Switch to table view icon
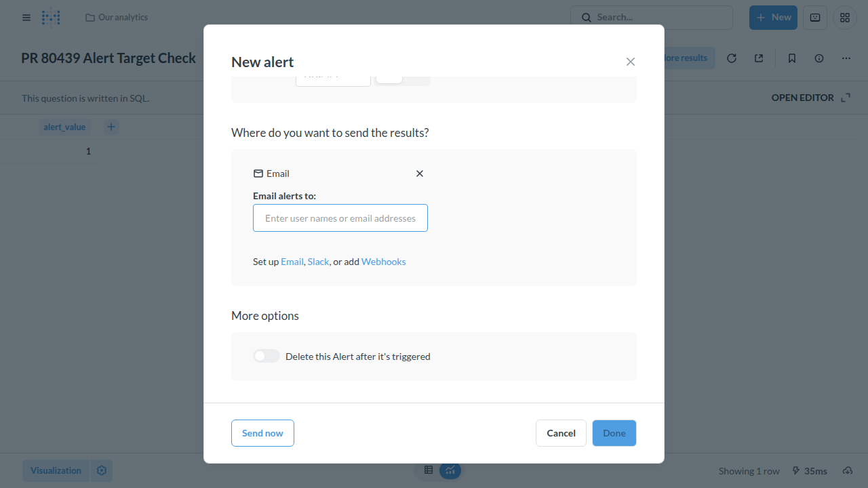This screenshot has height=488, width=868. (x=429, y=470)
